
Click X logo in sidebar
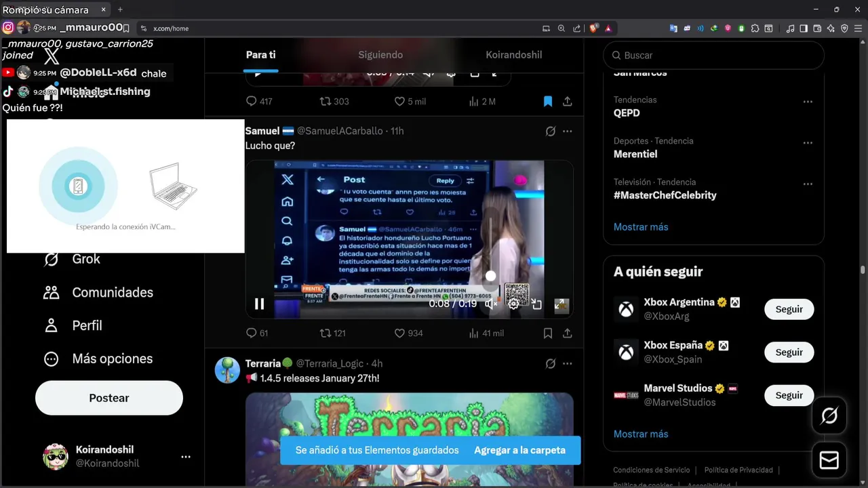pyautogui.click(x=52, y=56)
